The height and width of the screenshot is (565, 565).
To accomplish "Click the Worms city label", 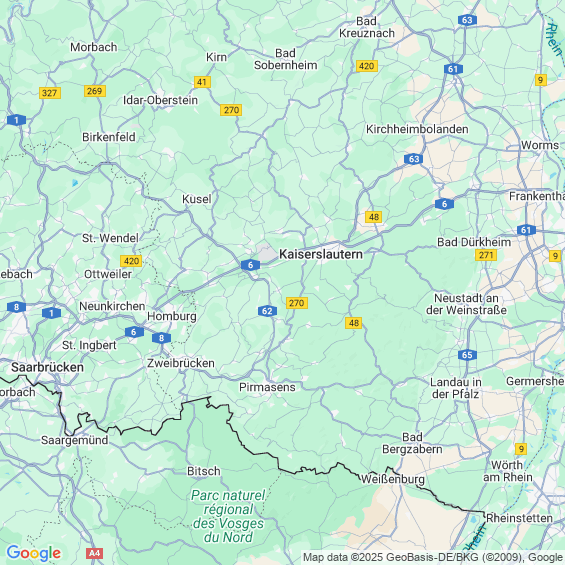I will tap(539, 145).
